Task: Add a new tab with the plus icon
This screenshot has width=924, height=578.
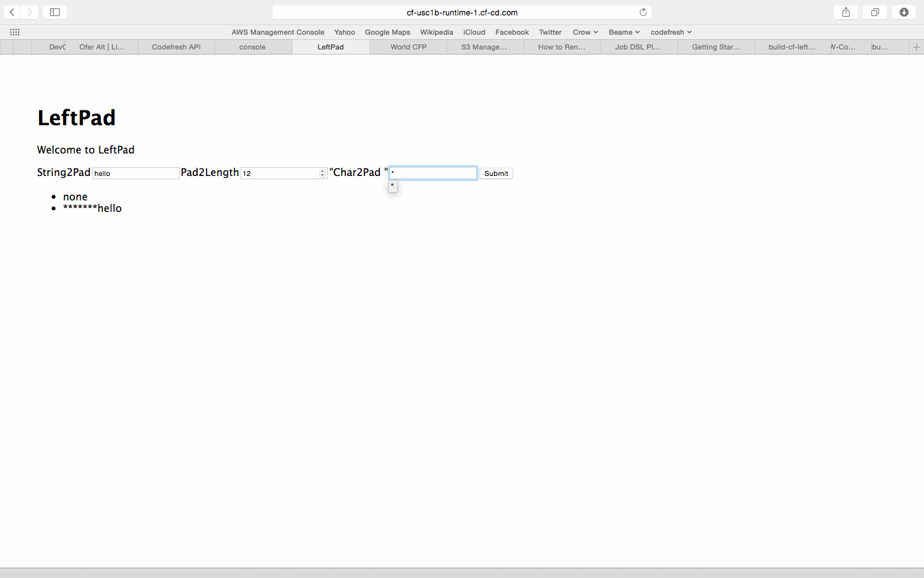Action: click(x=916, y=47)
